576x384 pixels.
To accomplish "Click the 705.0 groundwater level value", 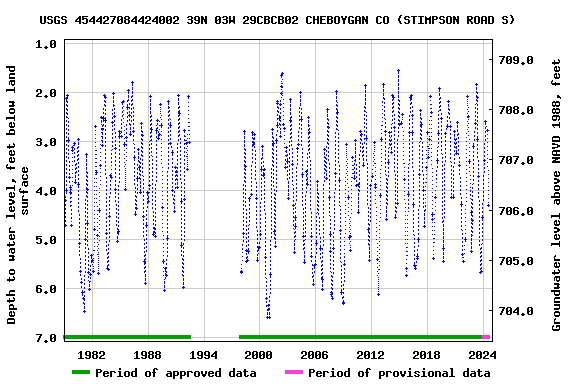I will [x=516, y=261].
